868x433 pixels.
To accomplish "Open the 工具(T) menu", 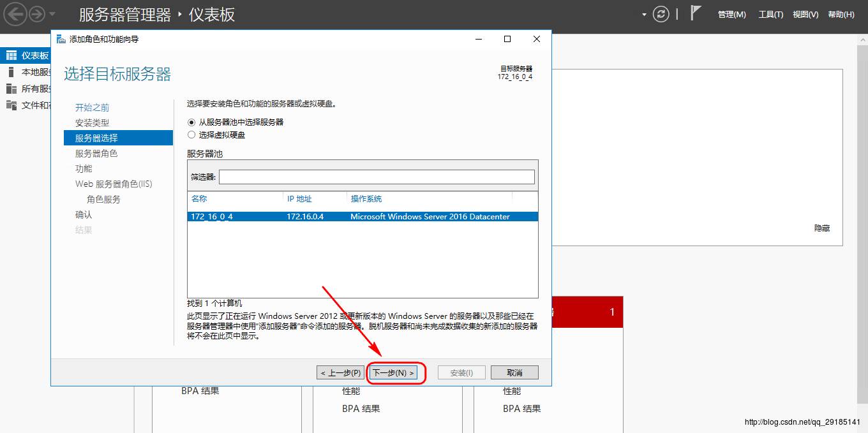I will (770, 15).
